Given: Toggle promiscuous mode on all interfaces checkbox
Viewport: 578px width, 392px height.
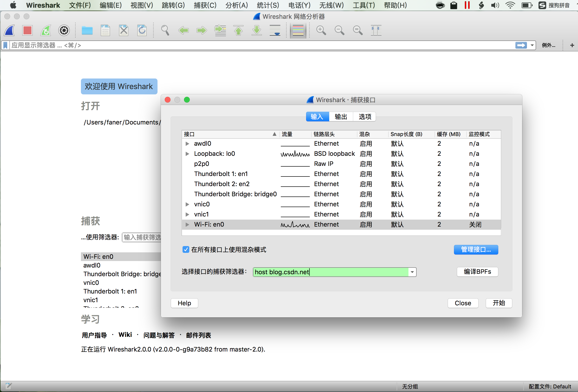Looking at the screenshot, I should pos(185,249).
